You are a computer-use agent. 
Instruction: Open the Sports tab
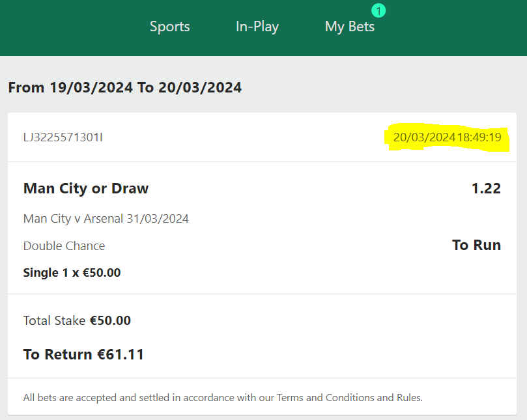pyautogui.click(x=170, y=27)
